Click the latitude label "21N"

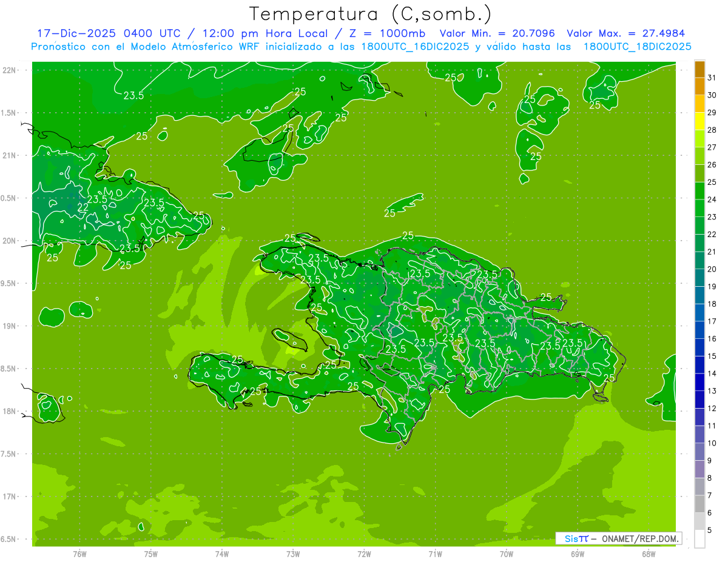10,156
